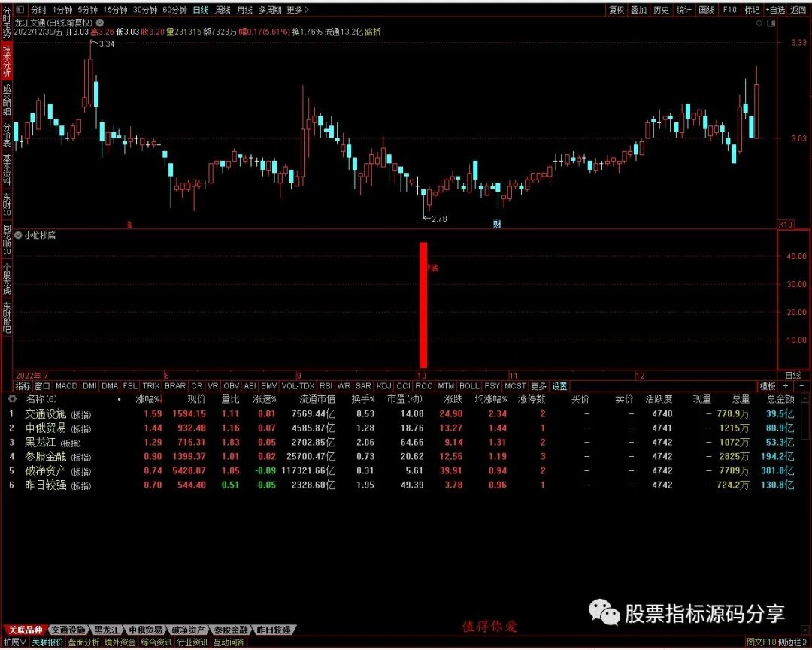Switch to the 参股金融 bottom tab
This screenshot has width=812, height=650.
(x=232, y=630)
